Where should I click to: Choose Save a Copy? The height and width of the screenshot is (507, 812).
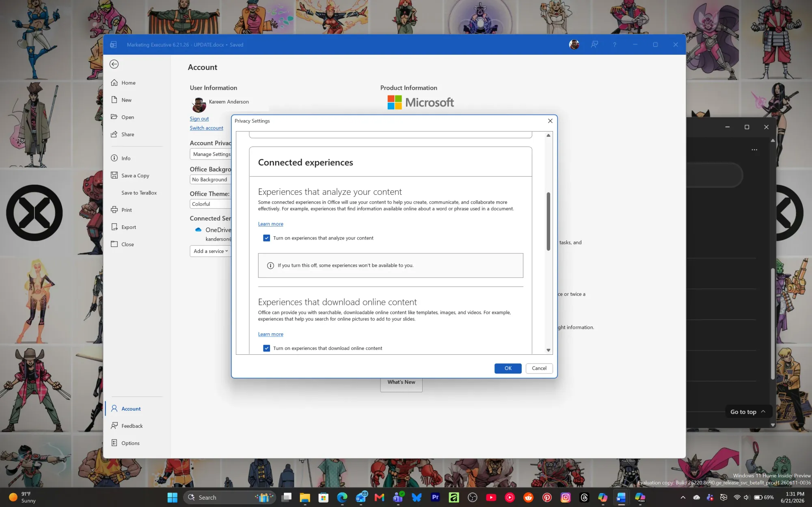(135, 176)
